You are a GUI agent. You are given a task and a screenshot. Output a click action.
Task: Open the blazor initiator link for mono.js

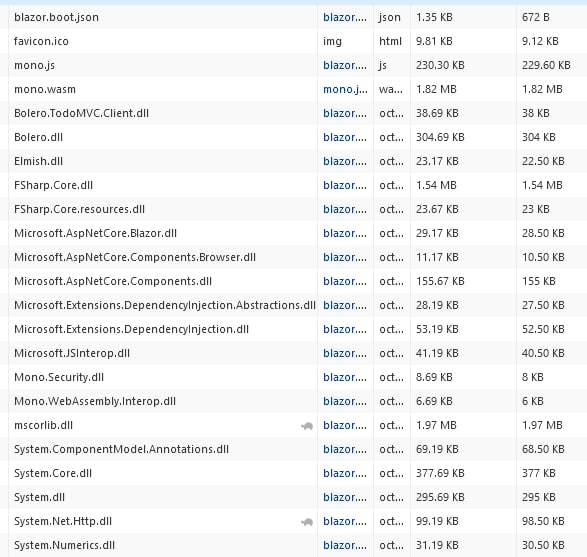click(345, 65)
